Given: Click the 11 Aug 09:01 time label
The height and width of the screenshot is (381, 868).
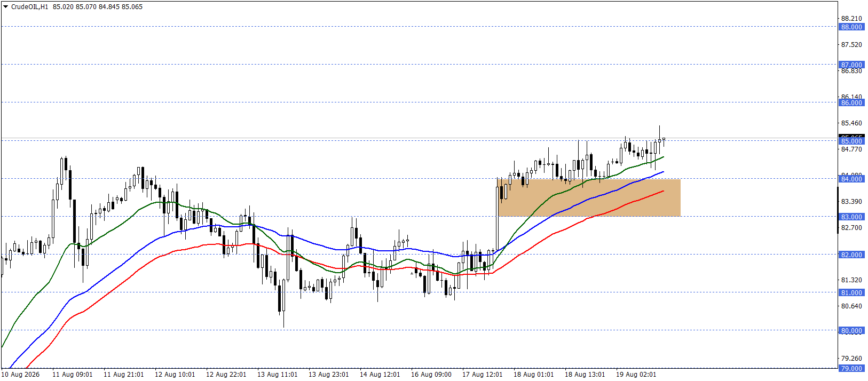Looking at the screenshot, I should click(x=72, y=375).
